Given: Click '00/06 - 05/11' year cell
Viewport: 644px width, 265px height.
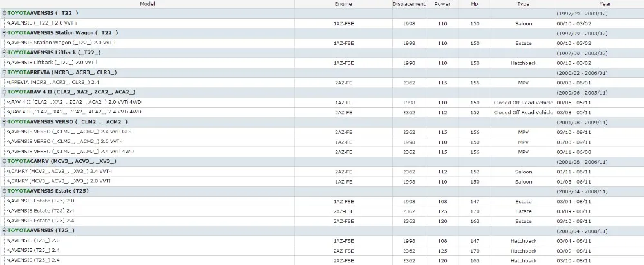Looking at the screenshot, I should [x=574, y=103].
